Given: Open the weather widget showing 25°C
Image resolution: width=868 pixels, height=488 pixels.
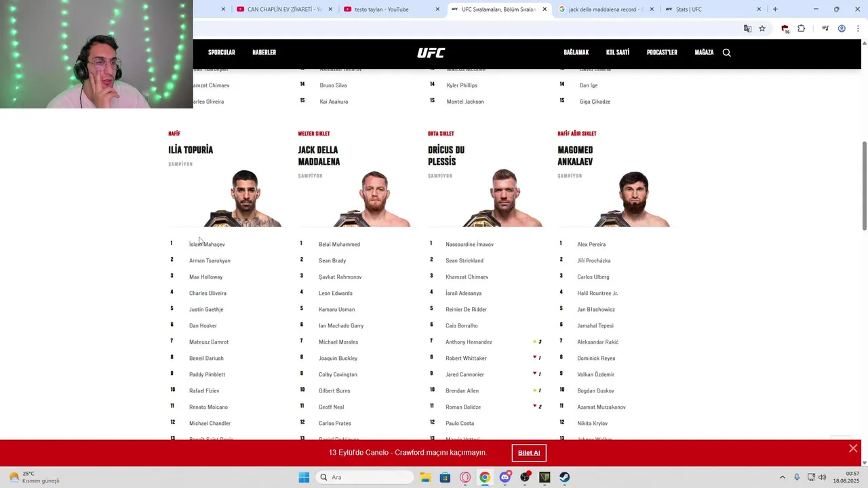Looking at the screenshot, I should click(34, 477).
